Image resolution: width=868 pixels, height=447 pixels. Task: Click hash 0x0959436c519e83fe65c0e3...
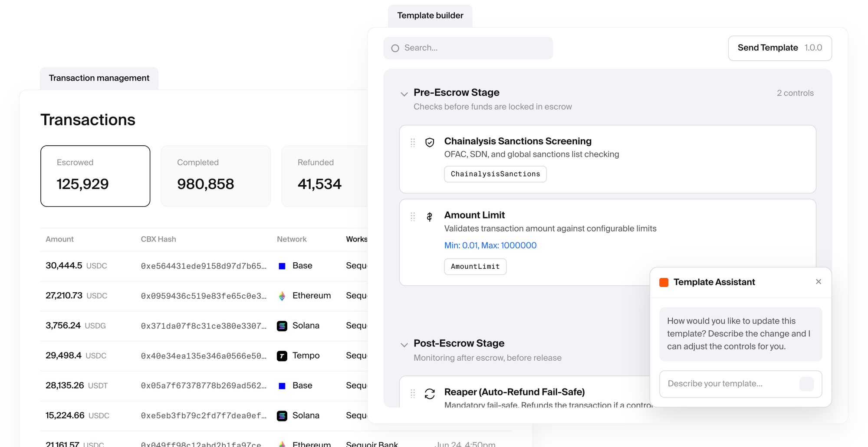pyautogui.click(x=204, y=296)
